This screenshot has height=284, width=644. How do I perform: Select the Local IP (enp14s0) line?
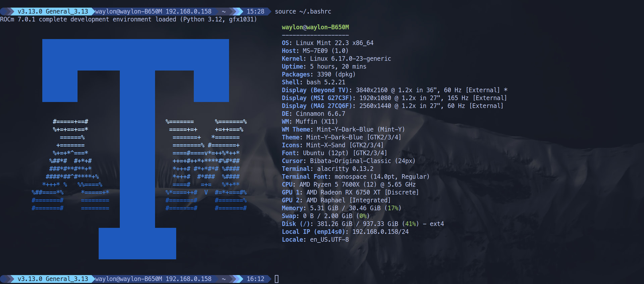(345, 232)
